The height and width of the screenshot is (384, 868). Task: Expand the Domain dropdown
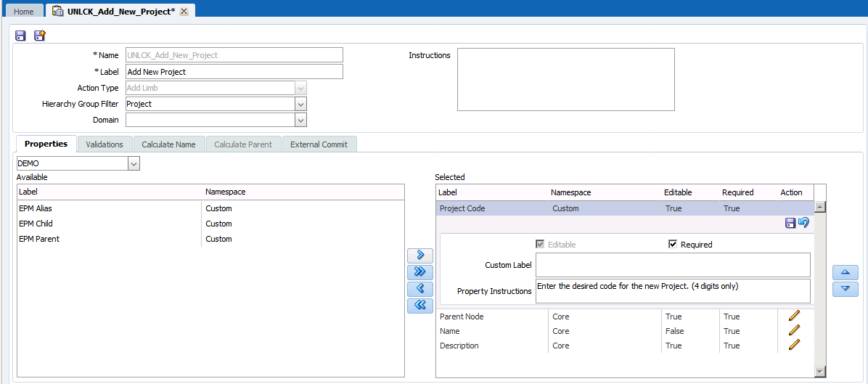pyautogui.click(x=300, y=120)
